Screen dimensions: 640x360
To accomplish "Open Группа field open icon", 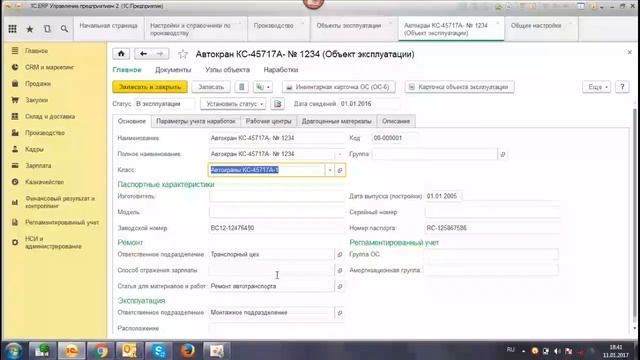I will tap(503, 154).
